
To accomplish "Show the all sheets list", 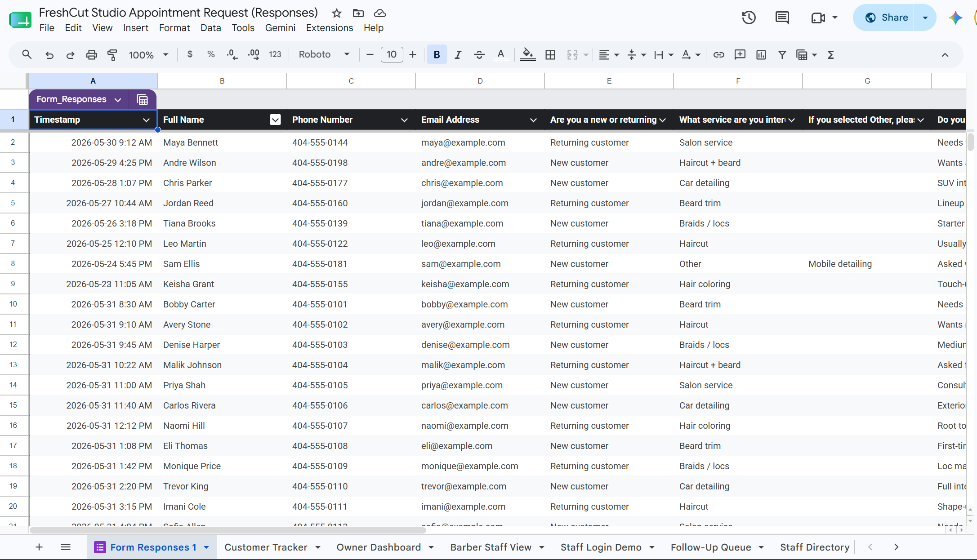I will click(66, 547).
